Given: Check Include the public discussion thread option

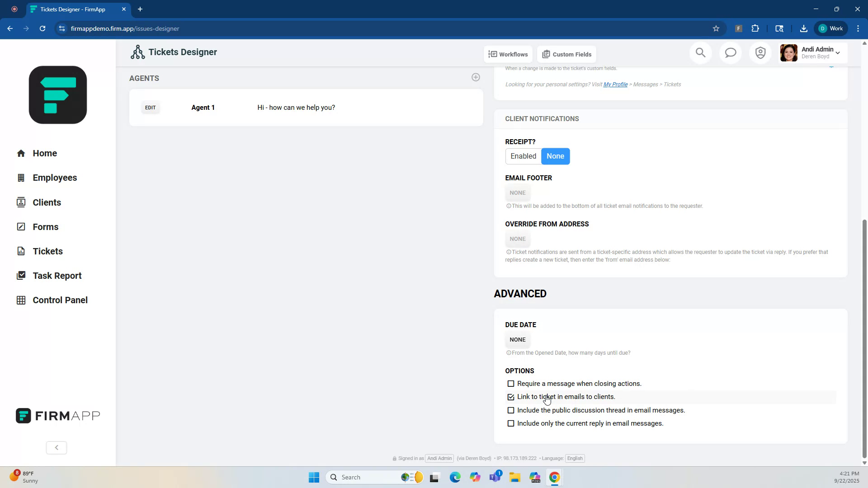Looking at the screenshot, I should pyautogui.click(x=511, y=410).
